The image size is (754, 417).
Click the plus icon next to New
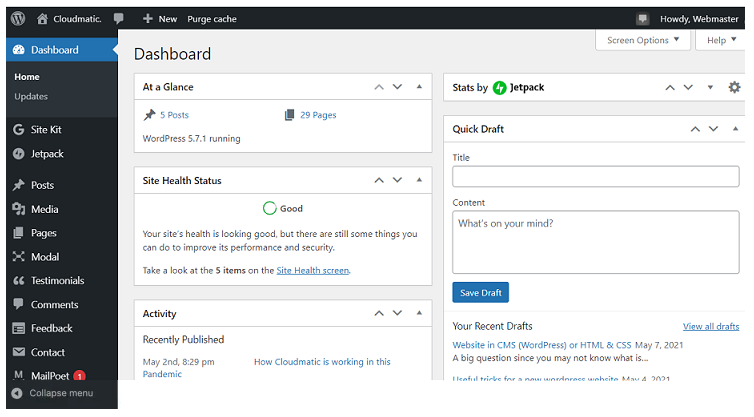[148, 19]
